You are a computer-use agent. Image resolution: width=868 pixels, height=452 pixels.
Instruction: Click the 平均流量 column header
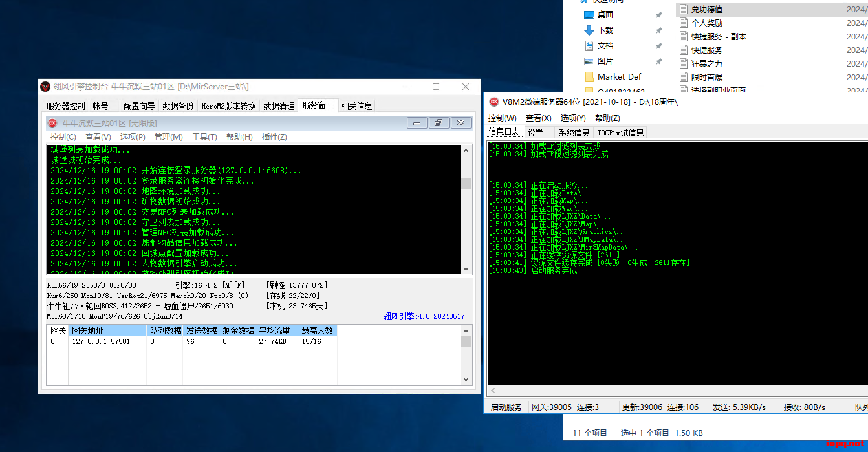(277, 330)
